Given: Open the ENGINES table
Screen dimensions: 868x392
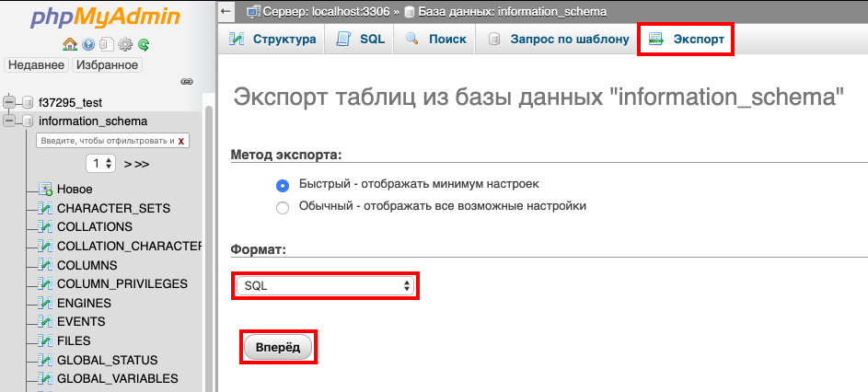Looking at the screenshot, I should (x=84, y=304).
